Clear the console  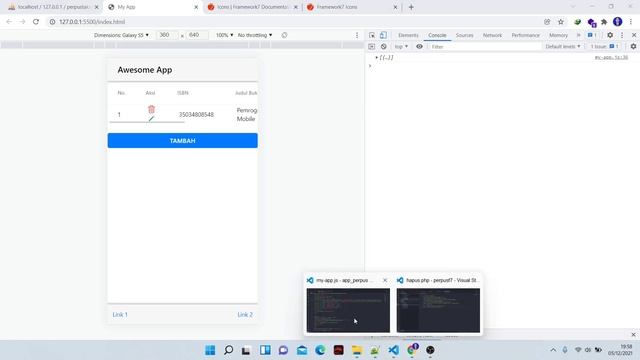[384, 47]
